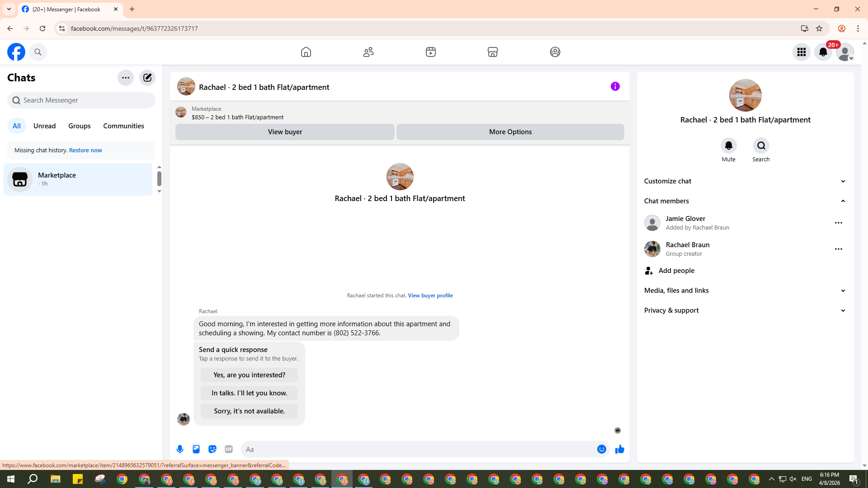Compose a new message icon
This screenshot has height=488, width=868.
coord(147,78)
